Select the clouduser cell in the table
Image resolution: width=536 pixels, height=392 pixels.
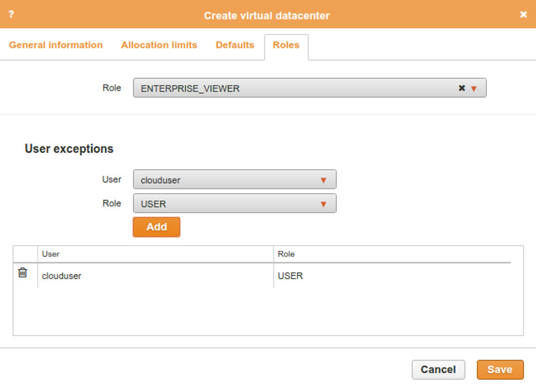[156, 276]
